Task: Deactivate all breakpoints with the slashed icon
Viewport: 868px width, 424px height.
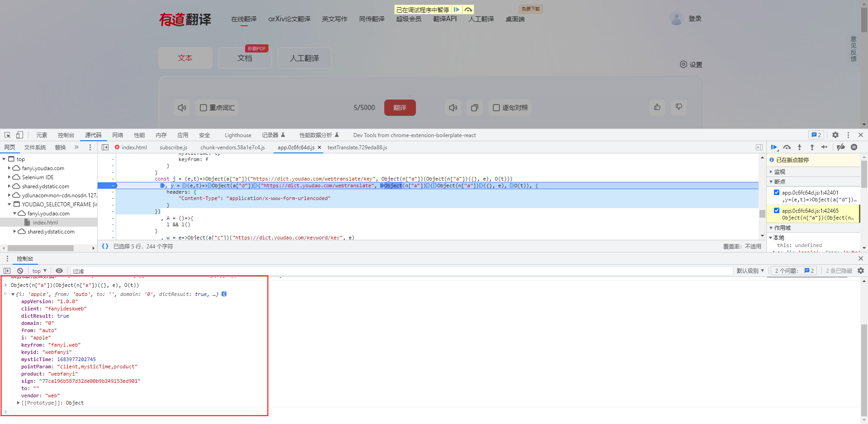Action: [x=841, y=147]
